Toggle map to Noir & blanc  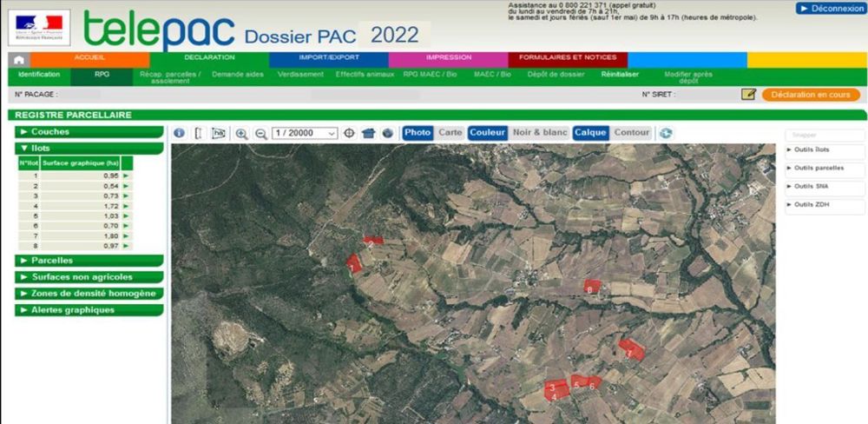[539, 133]
